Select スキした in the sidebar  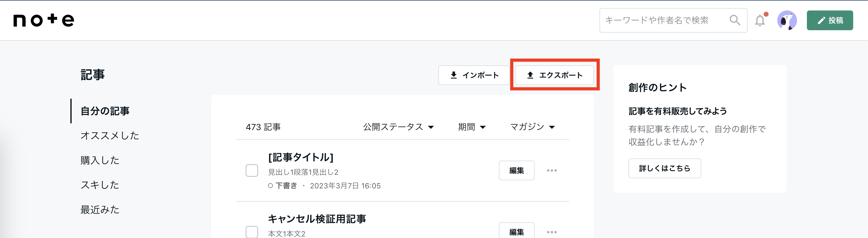100,185
